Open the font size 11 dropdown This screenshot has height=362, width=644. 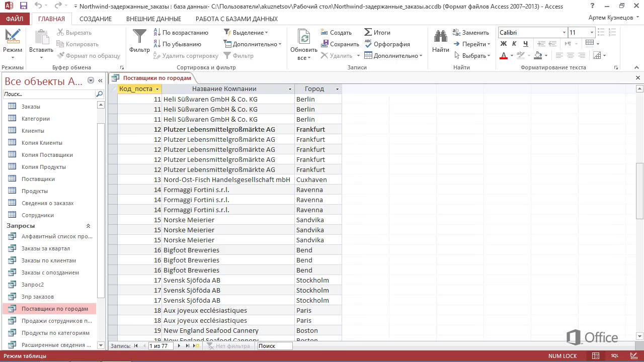592,32
